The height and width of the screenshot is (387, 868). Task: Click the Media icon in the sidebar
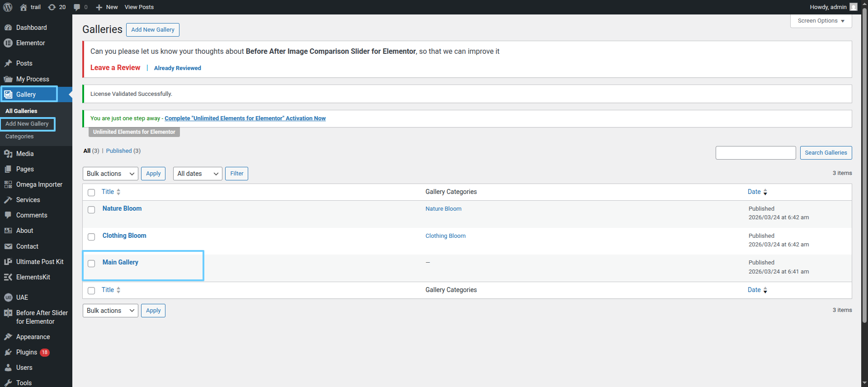coord(8,154)
